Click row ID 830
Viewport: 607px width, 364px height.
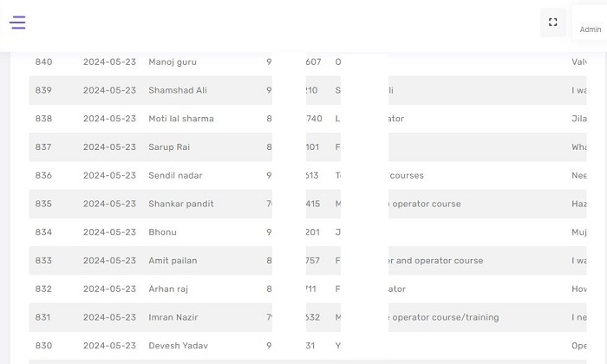(x=43, y=346)
